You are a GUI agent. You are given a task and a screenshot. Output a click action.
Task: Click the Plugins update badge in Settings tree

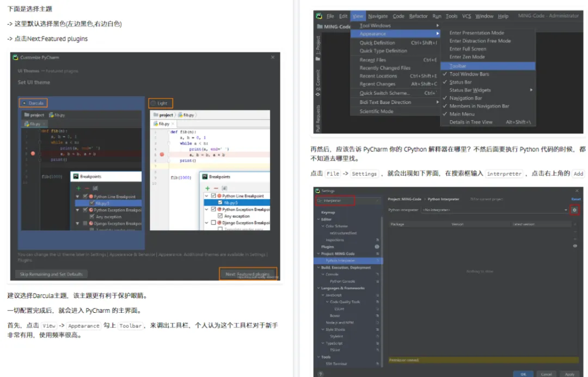click(x=377, y=246)
